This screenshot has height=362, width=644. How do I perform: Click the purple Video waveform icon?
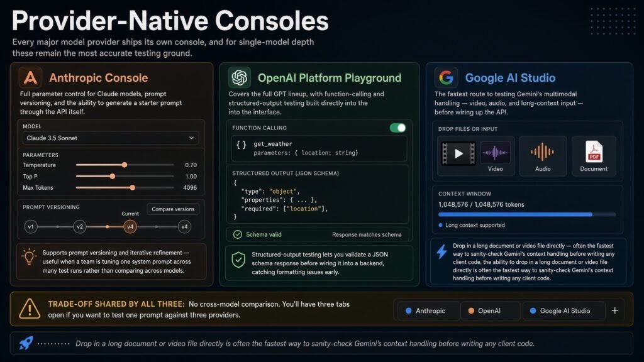click(x=496, y=153)
